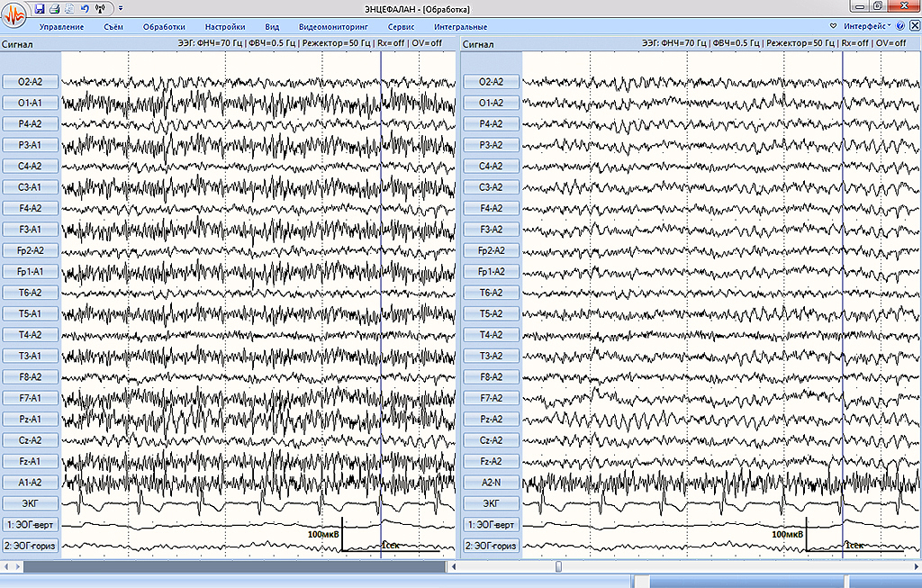This screenshot has width=922, height=588.
Task: Select the O1-A2 channel label
Action: pos(491,103)
